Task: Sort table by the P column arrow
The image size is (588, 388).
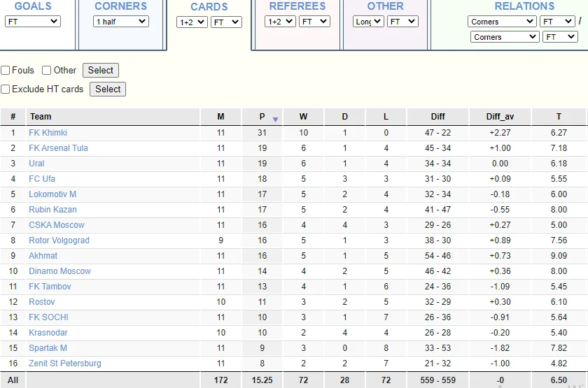Action: pyautogui.click(x=275, y=120)
